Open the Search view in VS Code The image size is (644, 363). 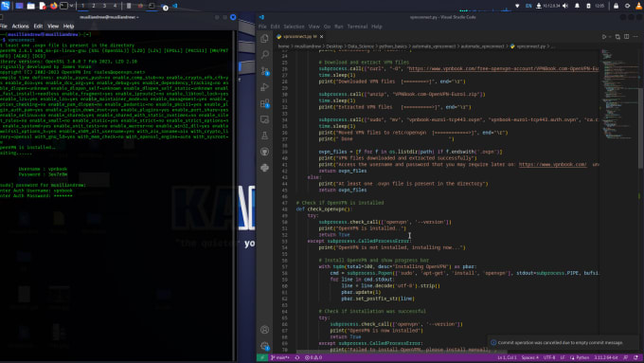[x=264, y=54]
